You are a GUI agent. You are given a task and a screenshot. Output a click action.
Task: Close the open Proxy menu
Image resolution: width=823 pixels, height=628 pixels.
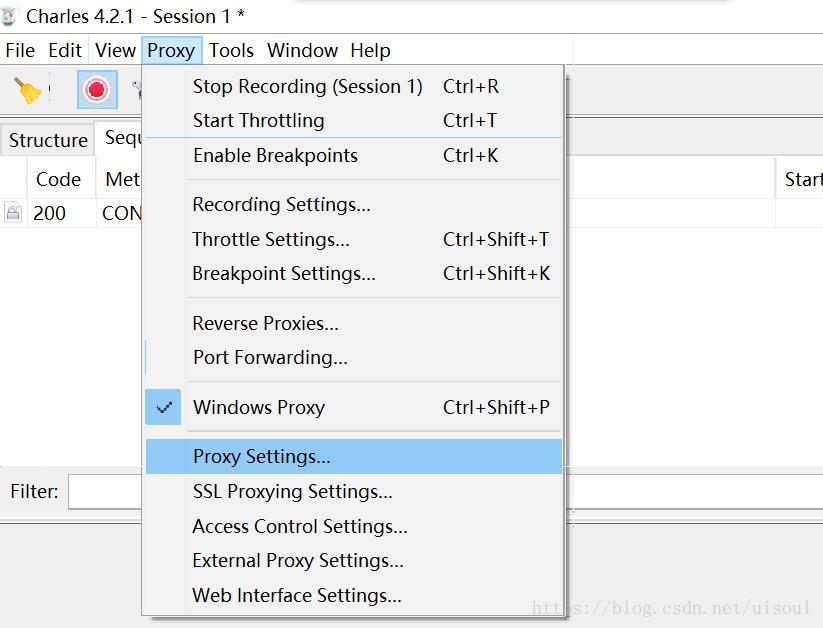pos(171,50)
